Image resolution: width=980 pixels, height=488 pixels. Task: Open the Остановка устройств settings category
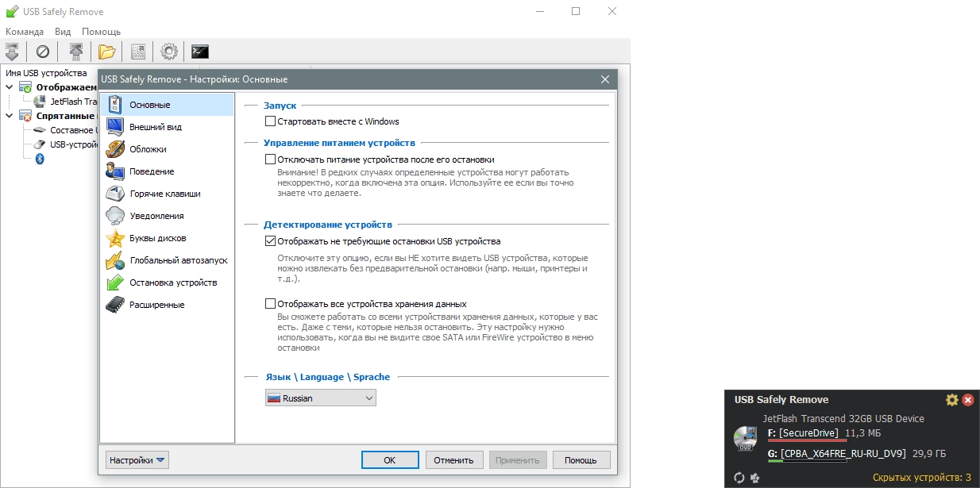point(167,282)
